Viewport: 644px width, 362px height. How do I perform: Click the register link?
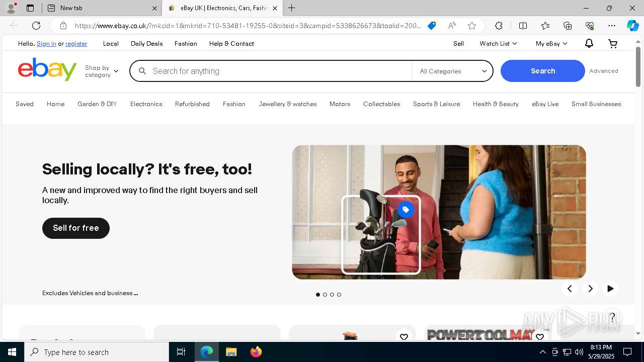pyautogui.click(x=76, y=44)
